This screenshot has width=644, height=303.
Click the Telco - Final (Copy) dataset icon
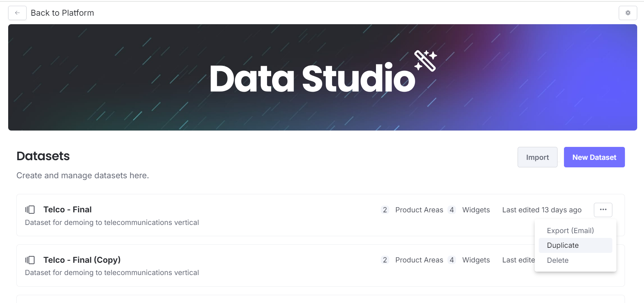coord(30,260)
